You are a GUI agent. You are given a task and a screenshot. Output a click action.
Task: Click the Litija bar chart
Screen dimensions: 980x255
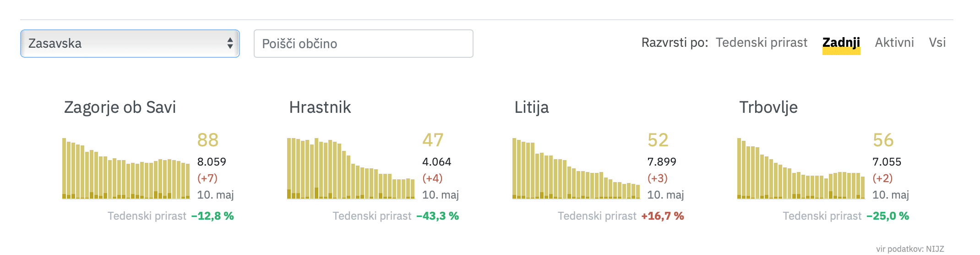pos(576,169)
